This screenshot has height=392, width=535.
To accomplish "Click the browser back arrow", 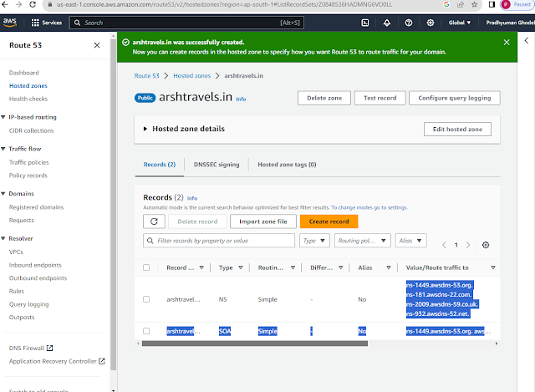I will (5, 4).
